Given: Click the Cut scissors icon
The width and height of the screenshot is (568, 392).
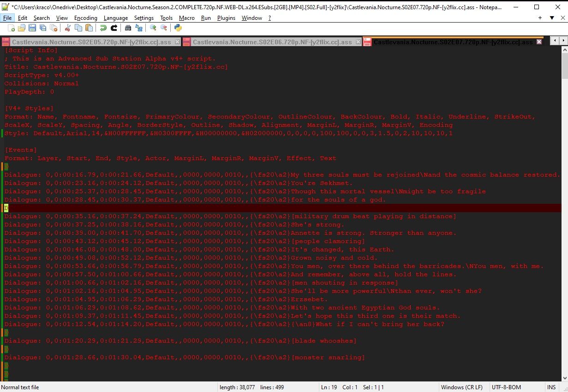Looking at the screenshot, I should [x=68, y=28].
